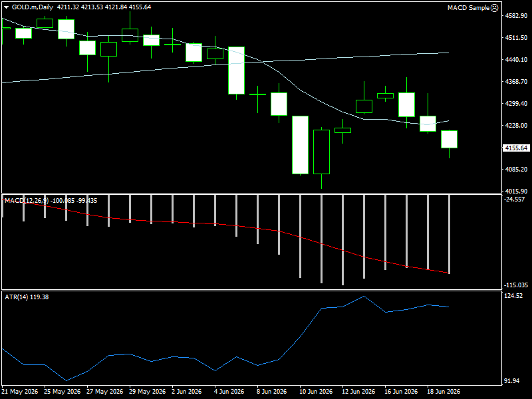
Task: Click the OHLC values 4211.32 4213.53 4121.84 4155.64
Action: (x=104, y=7)
